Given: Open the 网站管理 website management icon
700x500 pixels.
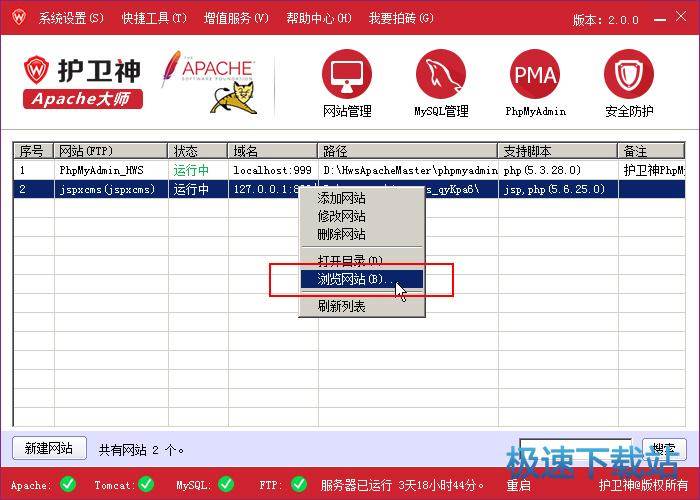Looking at the screenshot, I should tap(347, 74).
